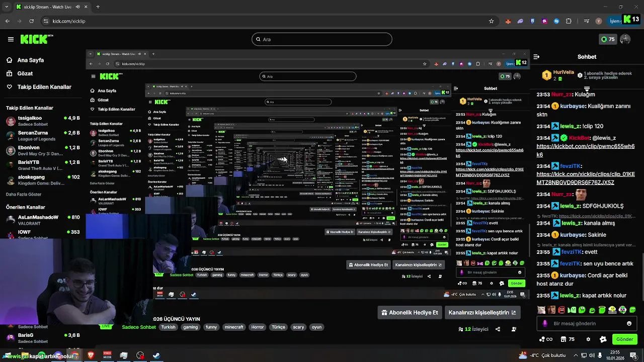Insert the red angry face quick emote

click(561, 310)
